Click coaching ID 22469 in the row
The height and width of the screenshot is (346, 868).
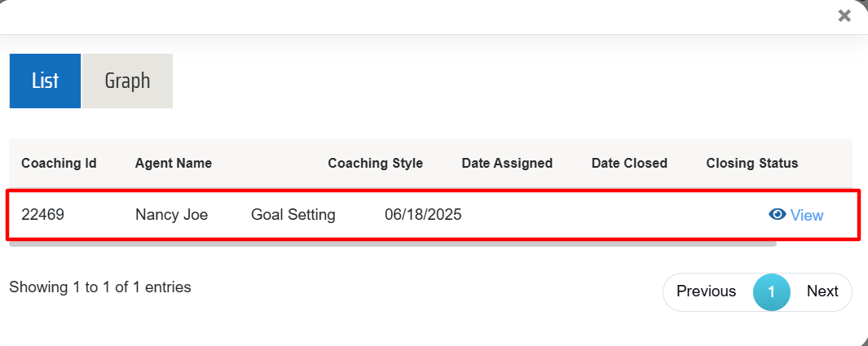point(42,215)
